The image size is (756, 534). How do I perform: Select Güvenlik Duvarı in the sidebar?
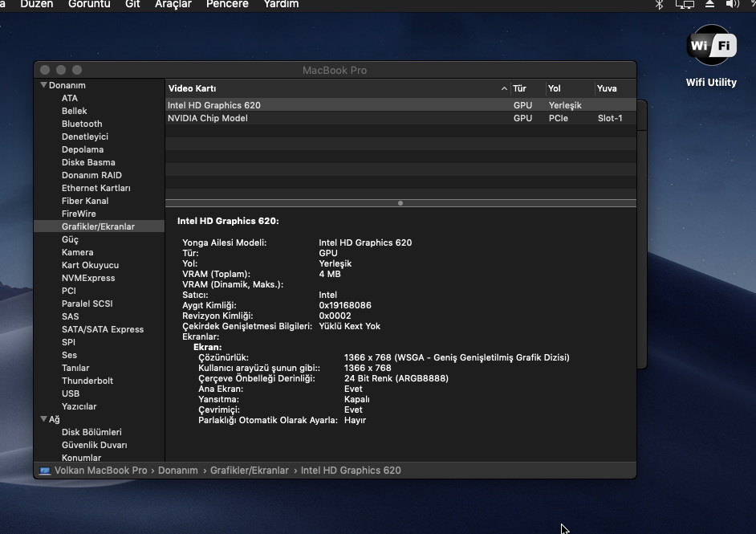[x=94, y=445]
